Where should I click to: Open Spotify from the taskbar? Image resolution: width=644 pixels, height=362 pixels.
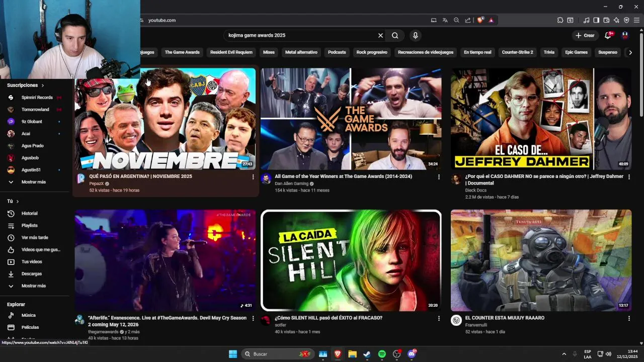coord(382,354)
